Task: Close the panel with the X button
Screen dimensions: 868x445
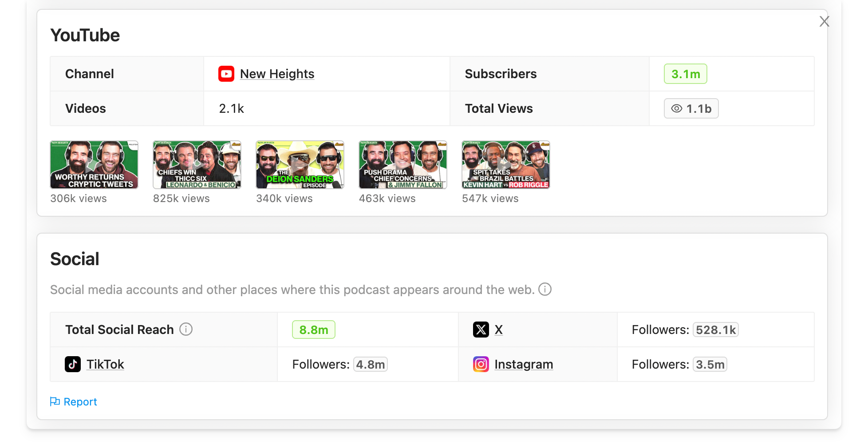Action: pyautogui.click(x=824, y=21)
